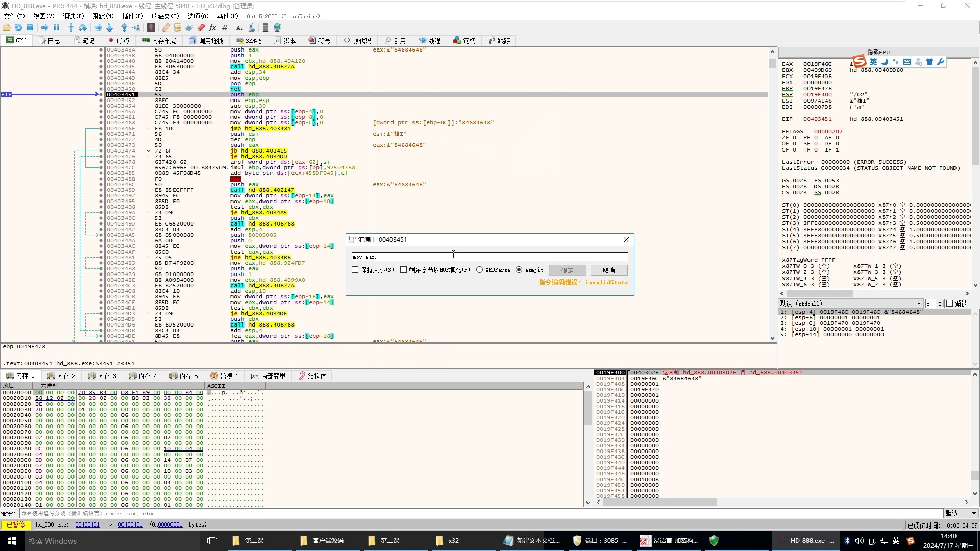Open the calculator toolbar icon
Image resolution: width=980 pixels, height=551 pixels.
coord(265,28)
